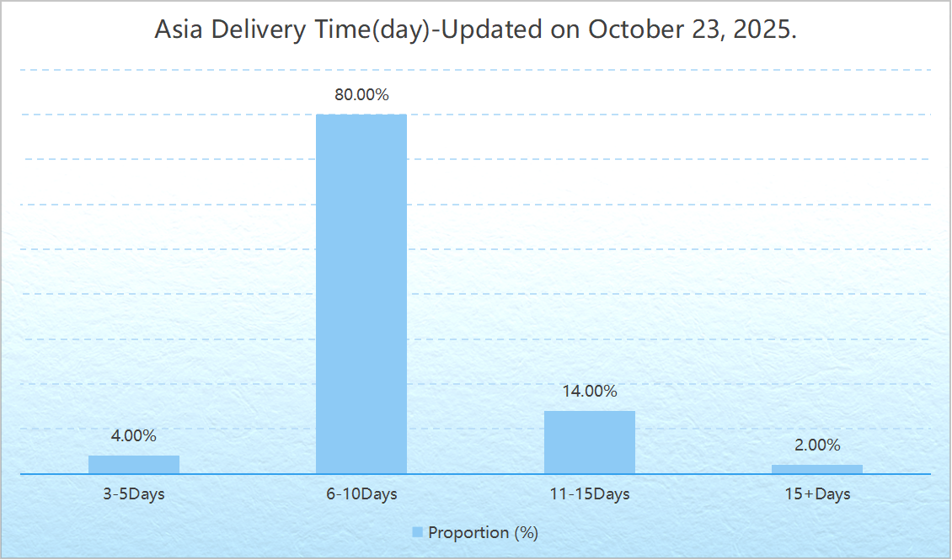Select the 6-10Days axis category label

(x=361, y=494)
